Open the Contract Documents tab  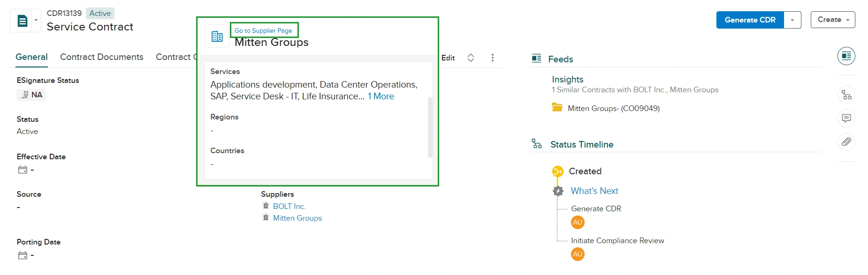tap(102, 57)
